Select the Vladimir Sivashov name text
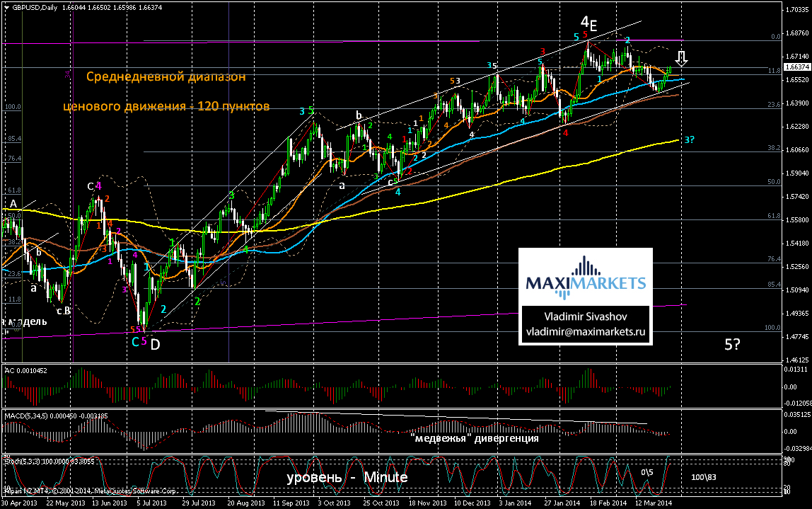This screenshot has width=812, height=509. [586, 316]
